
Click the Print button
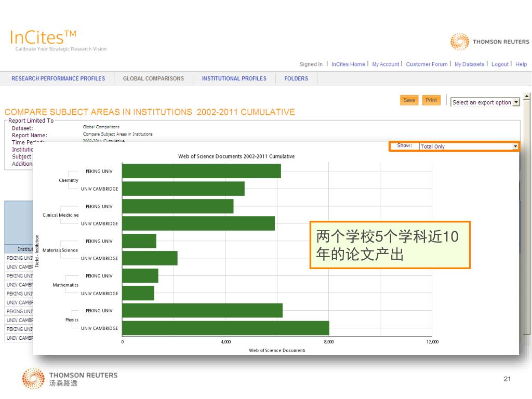coord(431,100)
